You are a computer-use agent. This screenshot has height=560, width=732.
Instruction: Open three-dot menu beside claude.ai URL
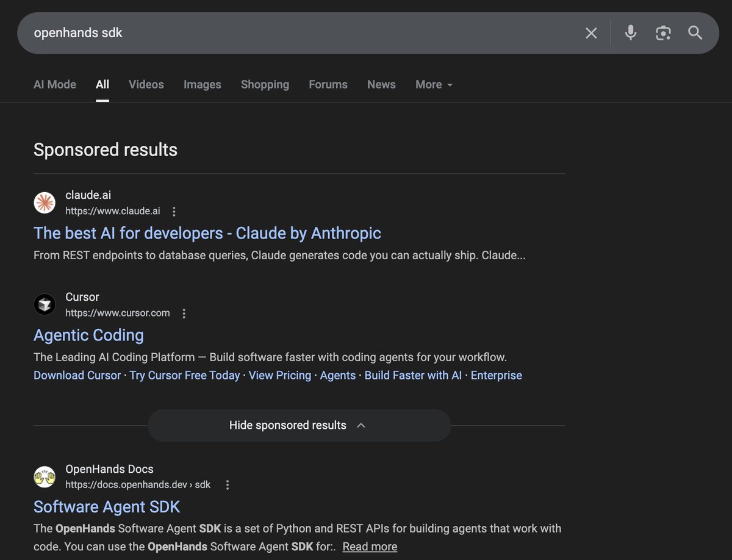[x=174, y=211]
